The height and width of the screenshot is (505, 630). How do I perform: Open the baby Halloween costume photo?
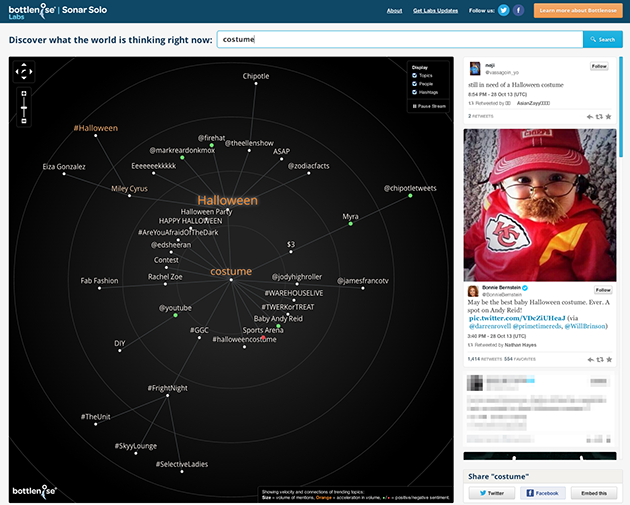[540, 205]
